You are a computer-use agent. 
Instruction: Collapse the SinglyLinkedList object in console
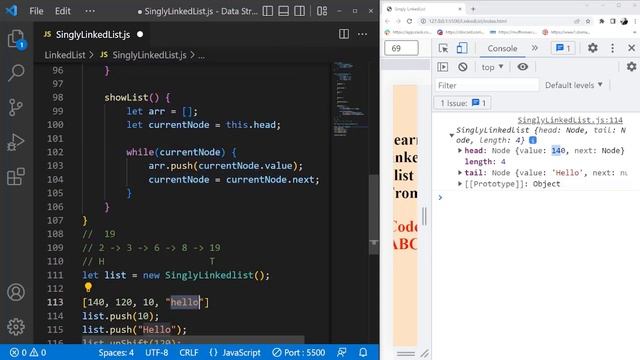point(451,135)
